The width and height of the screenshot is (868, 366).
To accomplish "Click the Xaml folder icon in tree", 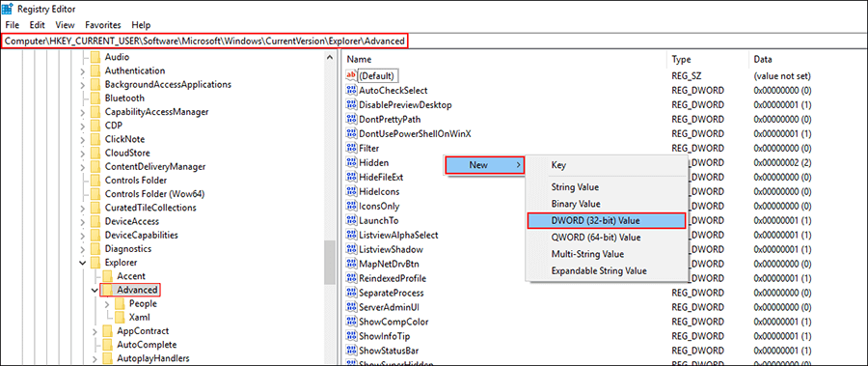I will pos(120,317).
